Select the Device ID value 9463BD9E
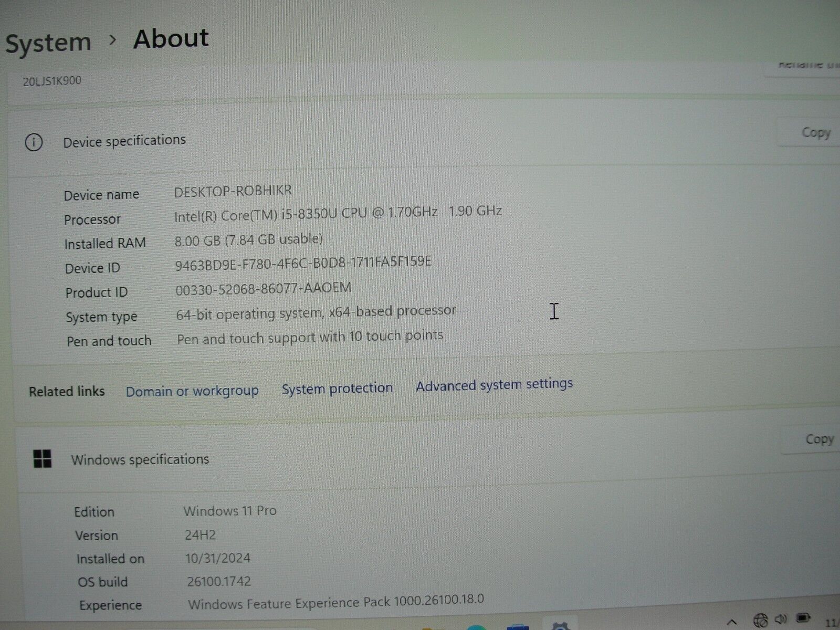 (303, 262)
